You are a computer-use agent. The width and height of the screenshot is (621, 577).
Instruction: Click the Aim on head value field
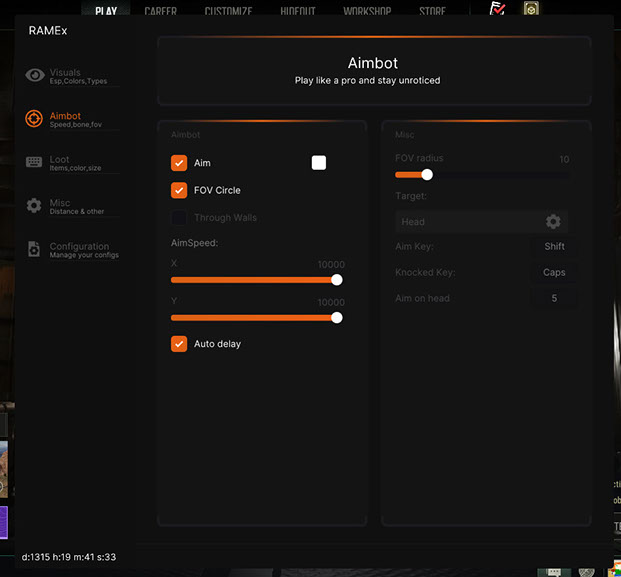tap(554, 298)
